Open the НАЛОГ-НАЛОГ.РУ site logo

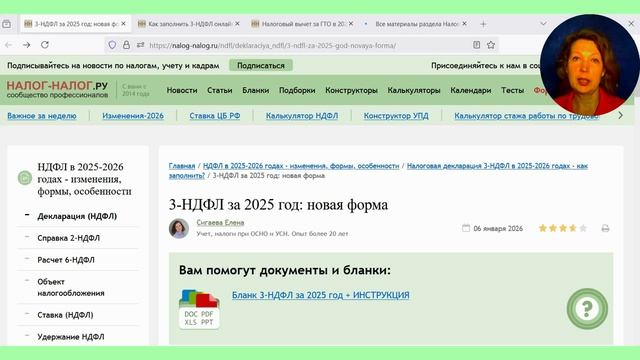point(57,89)
